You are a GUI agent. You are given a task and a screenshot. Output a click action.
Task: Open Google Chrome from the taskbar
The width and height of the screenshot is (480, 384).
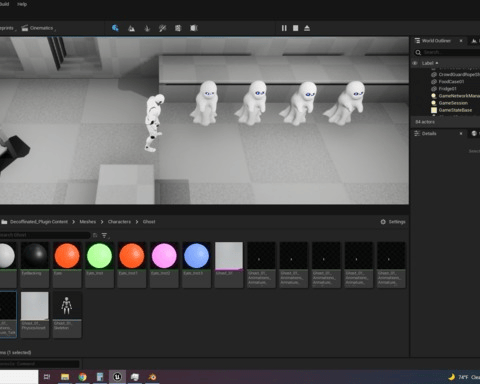point(82,377)
